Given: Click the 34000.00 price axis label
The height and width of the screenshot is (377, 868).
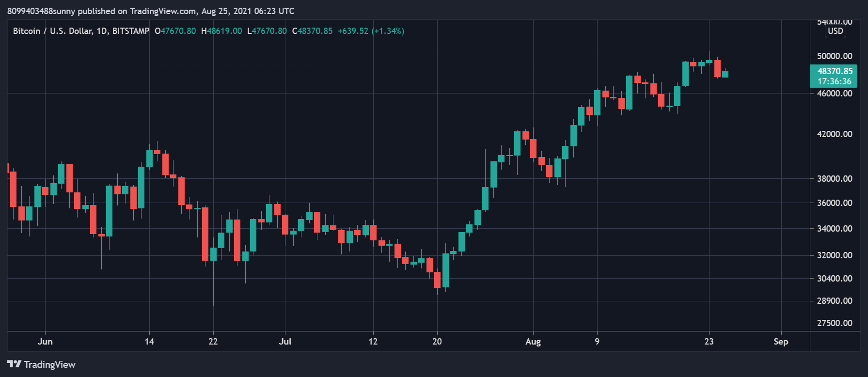Looking at the screenshot, I should click(x=835, y=229).
